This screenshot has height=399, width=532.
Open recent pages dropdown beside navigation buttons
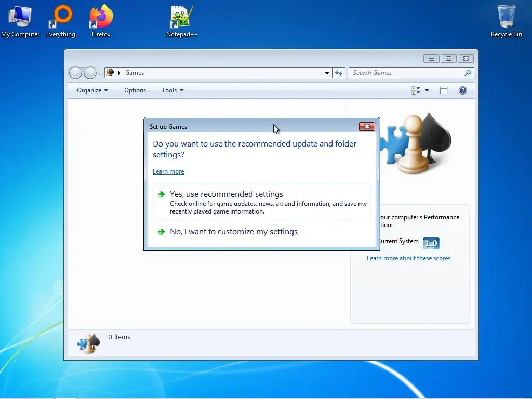(x=100, y=73)
